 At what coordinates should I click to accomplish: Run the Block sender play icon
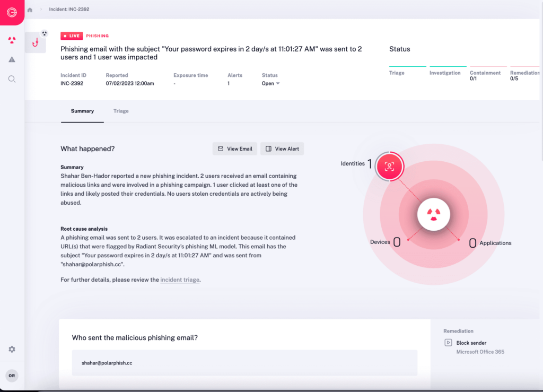pos(448,343)
